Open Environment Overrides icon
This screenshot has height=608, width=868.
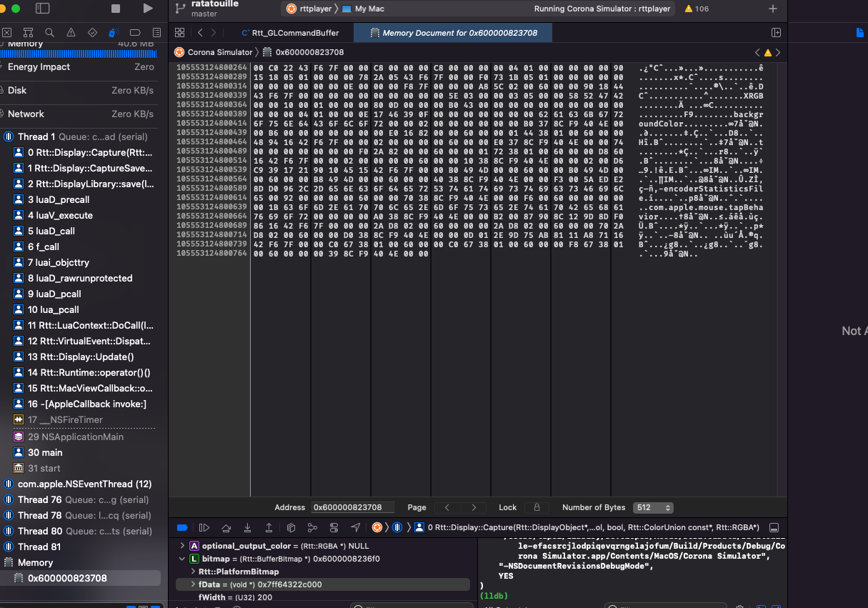click(334, 528)
